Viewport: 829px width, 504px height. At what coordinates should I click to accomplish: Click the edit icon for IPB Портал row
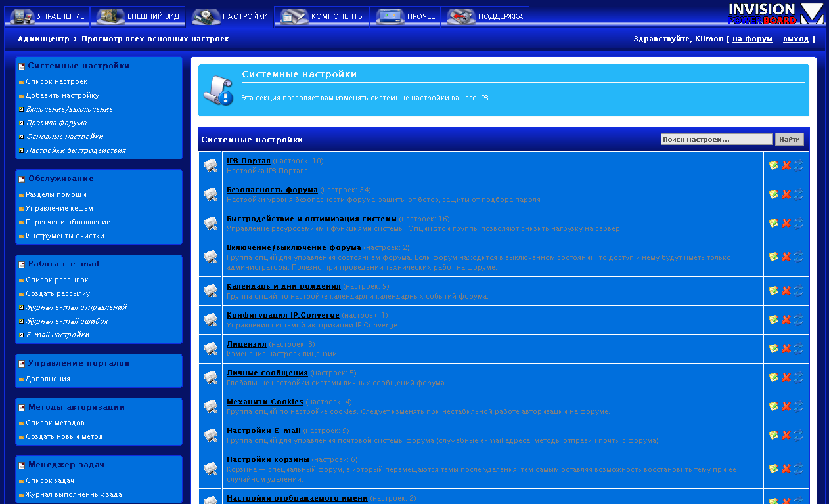click(774, 165)
